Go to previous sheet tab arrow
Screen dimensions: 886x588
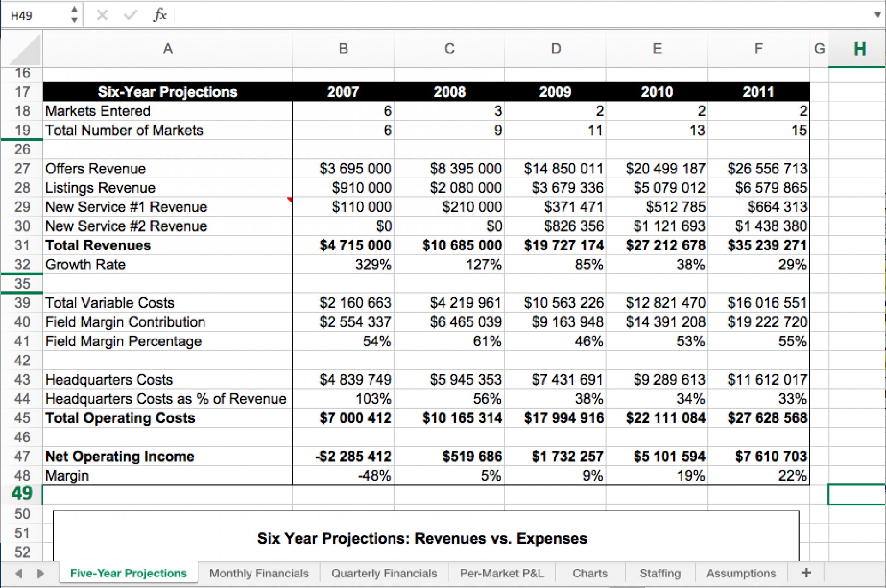[19, 573]
